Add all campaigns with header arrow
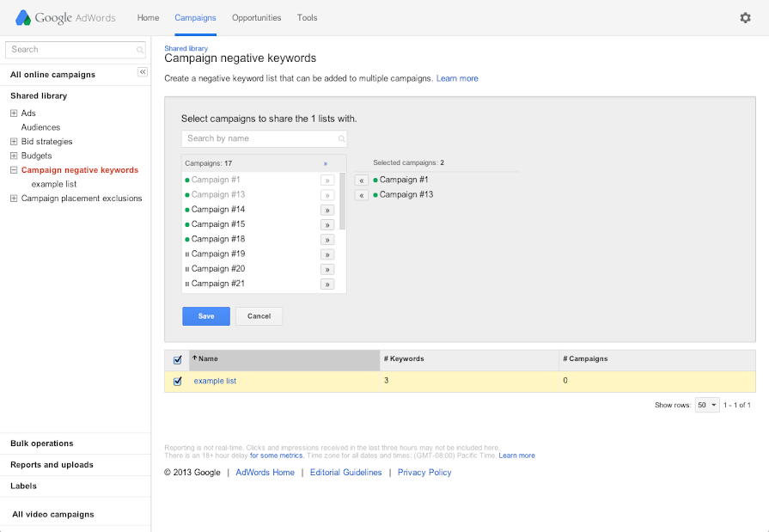Viewport: 769px width, 532px height. click(325, 163)
